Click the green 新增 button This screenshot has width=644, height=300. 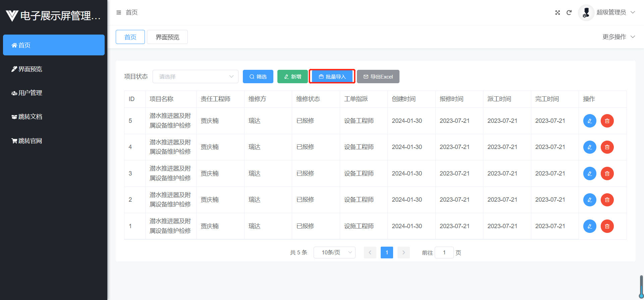[x=292, y=77]
